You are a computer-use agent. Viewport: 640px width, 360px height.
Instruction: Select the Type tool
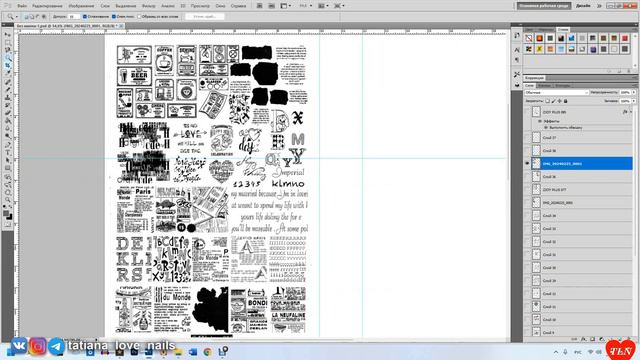pos(8,152)
